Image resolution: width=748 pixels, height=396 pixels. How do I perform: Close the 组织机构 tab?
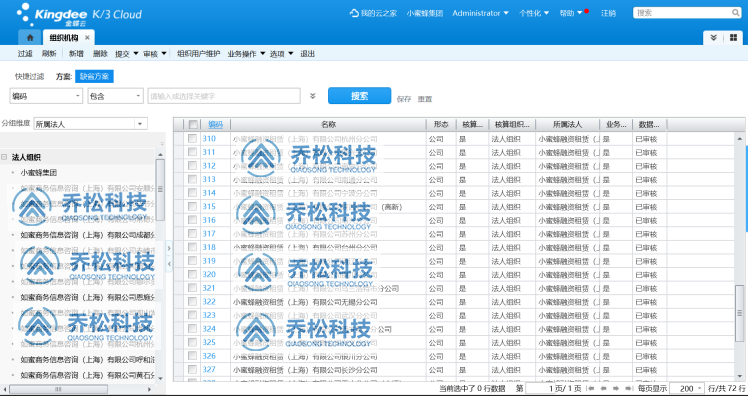(x=87, y=38)
